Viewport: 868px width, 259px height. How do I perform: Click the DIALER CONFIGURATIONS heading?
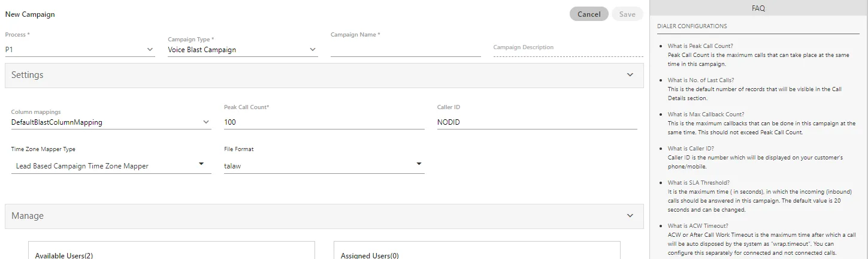[x=692, y=26]
